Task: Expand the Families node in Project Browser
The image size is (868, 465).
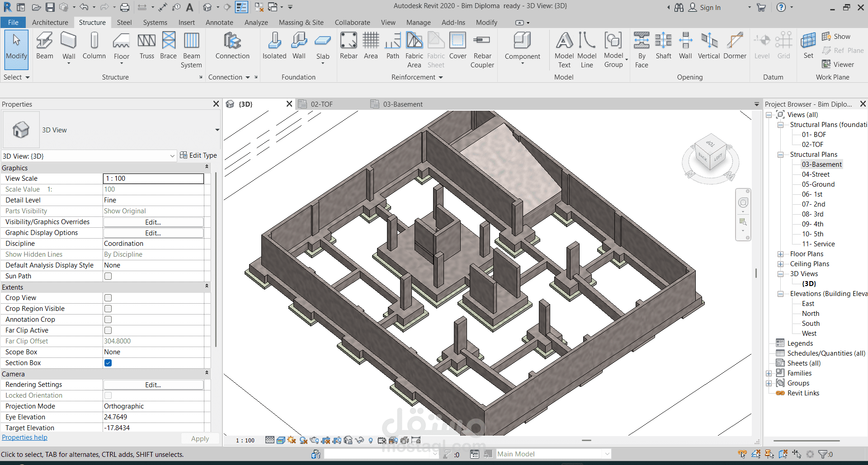Action: pos(769,373)
